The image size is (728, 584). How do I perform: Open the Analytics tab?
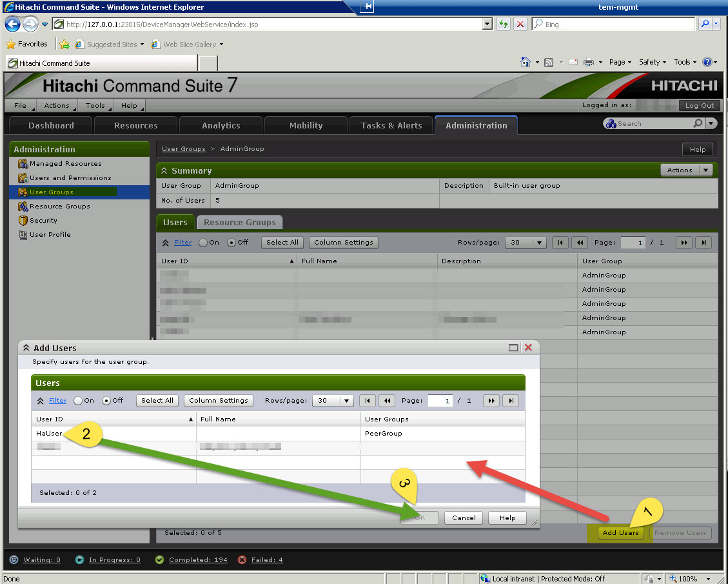tap(221, 125)
